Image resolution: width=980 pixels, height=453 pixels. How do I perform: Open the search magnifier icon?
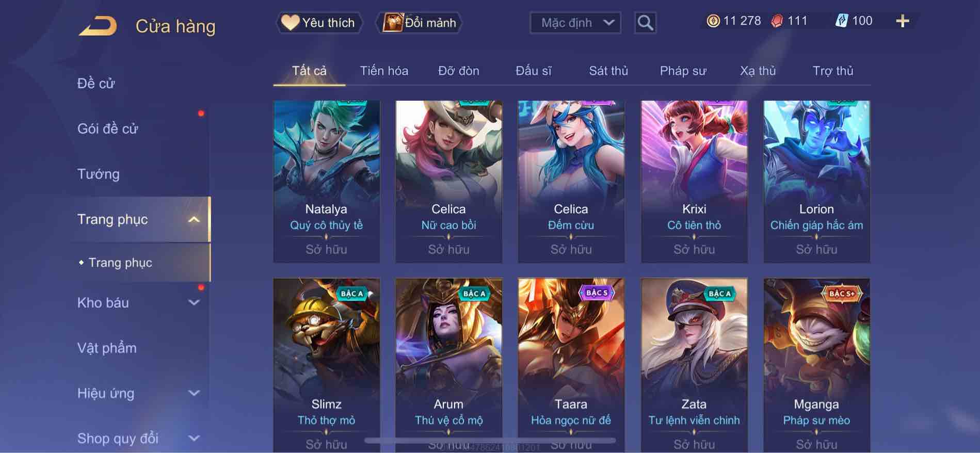coord(645,23)
